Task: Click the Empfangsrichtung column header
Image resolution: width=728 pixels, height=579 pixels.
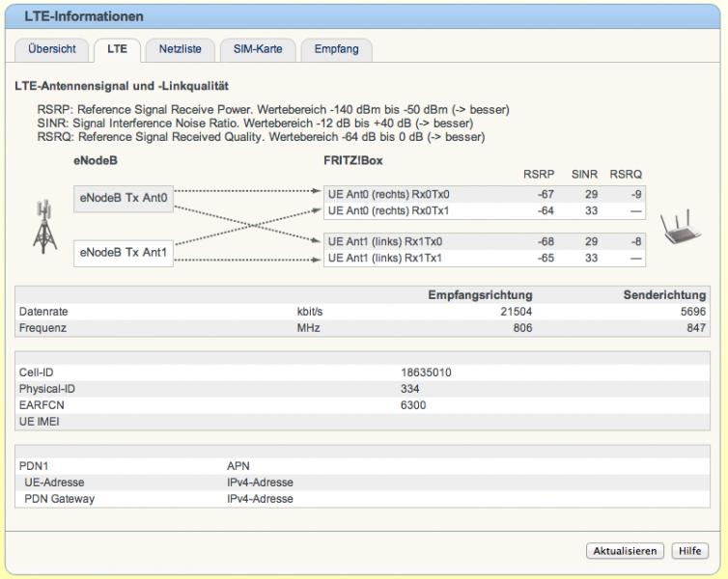Action: pos(480,295)
